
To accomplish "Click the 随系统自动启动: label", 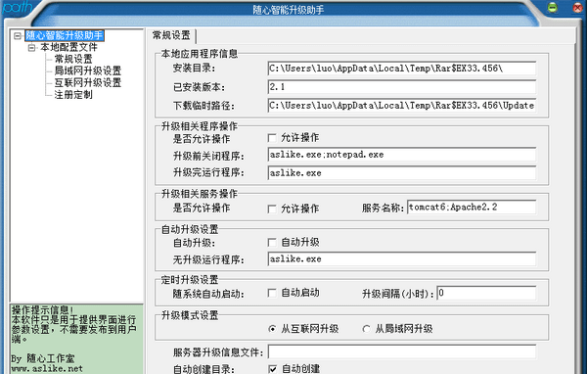I will [x=208, y=294].
